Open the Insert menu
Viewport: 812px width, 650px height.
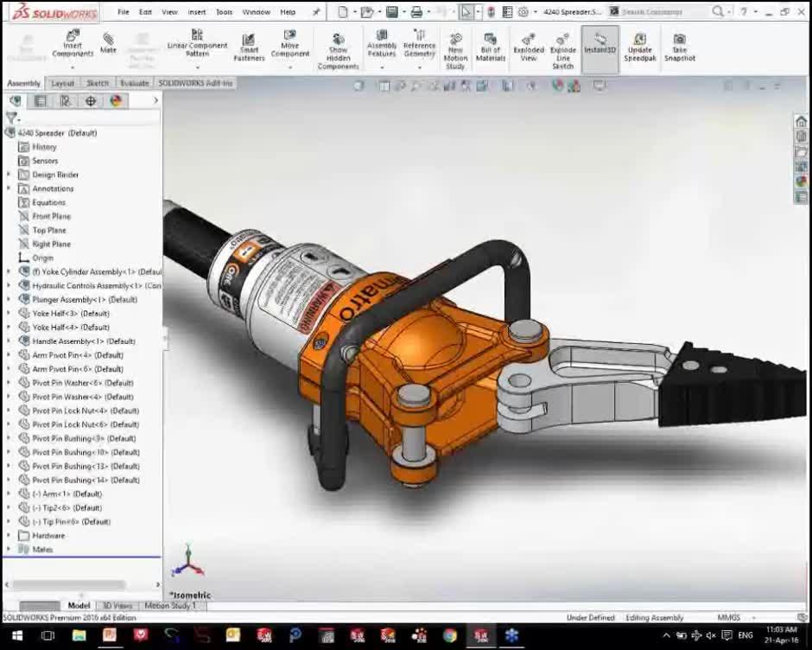tap(194, 13)
